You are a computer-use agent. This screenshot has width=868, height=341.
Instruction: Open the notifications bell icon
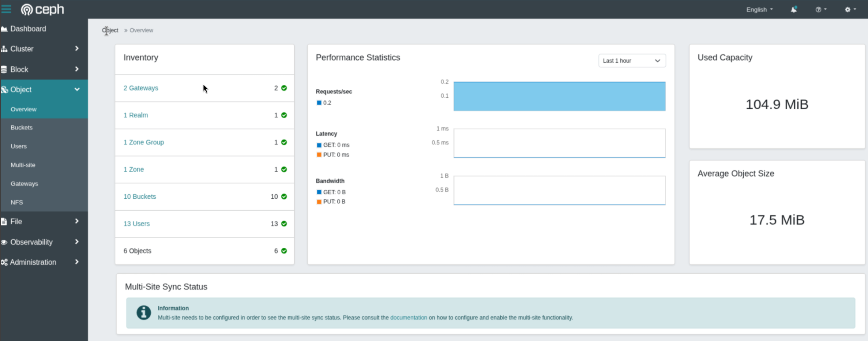pos(793,10)
